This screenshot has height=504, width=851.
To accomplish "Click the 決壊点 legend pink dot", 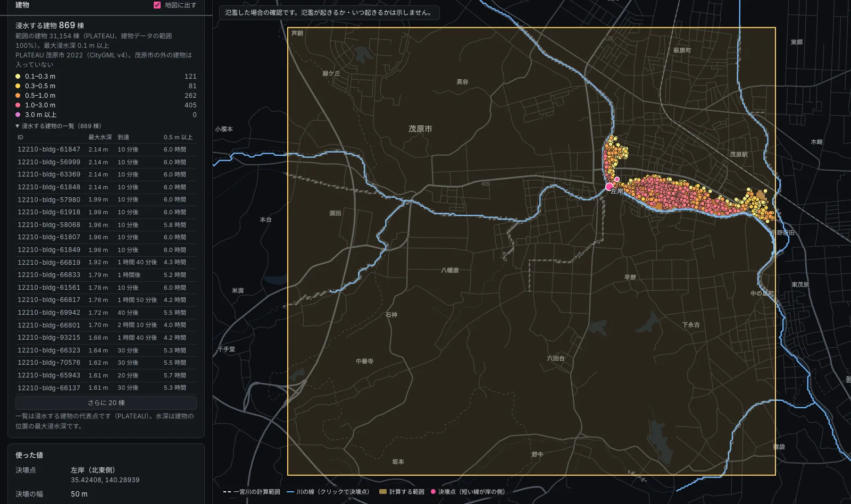I will [433, 492].
